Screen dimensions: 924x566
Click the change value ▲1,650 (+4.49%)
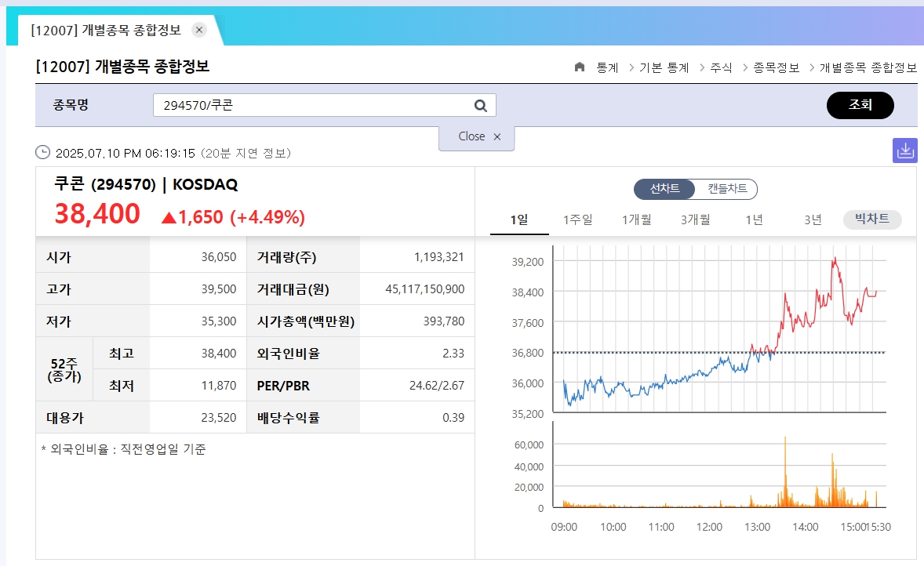(234, 217)
